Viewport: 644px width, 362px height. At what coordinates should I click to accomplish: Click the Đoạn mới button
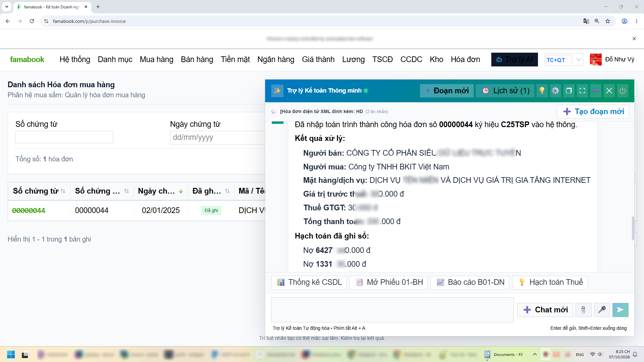pos(447,91)
